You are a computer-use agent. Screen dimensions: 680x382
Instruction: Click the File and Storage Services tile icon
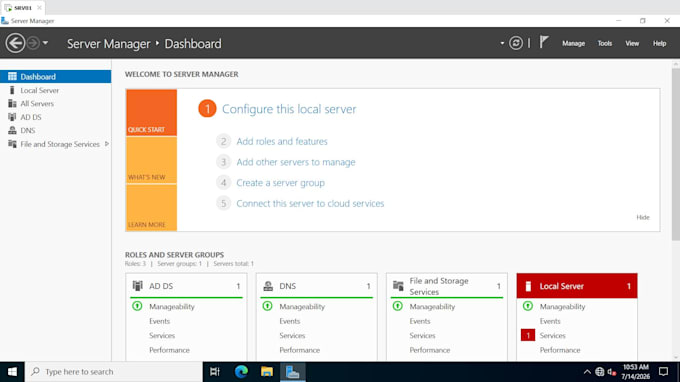click(x=398, y=286)
